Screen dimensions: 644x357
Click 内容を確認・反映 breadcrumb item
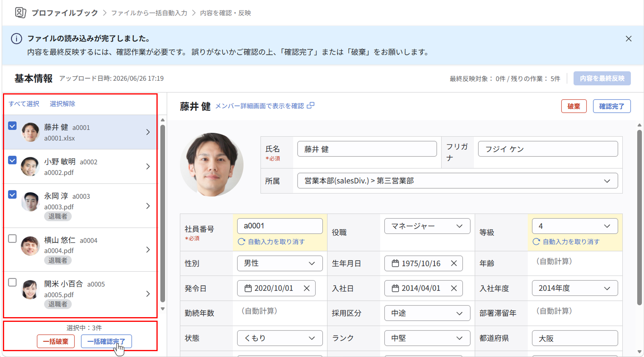[x=226, y=13]
